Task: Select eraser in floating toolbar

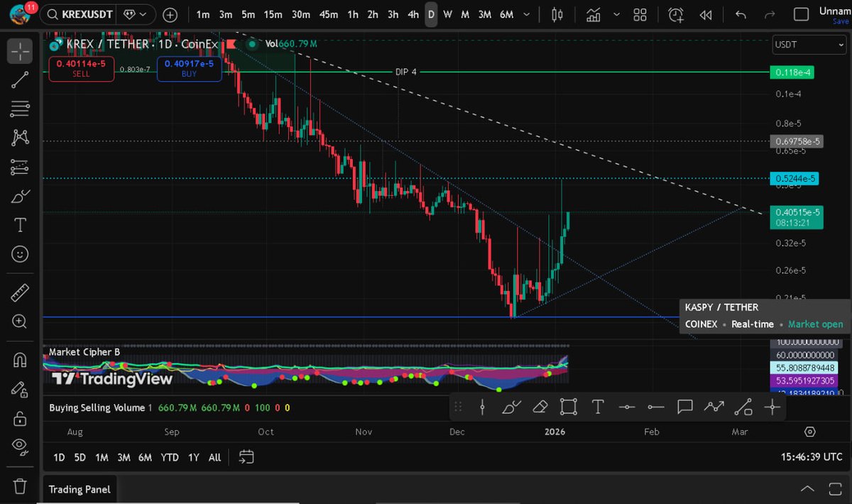Action: 540,407
